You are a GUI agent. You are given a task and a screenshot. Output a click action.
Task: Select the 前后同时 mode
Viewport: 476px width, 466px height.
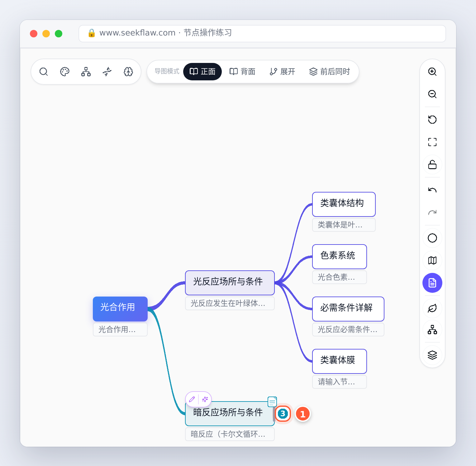(330, 72)
